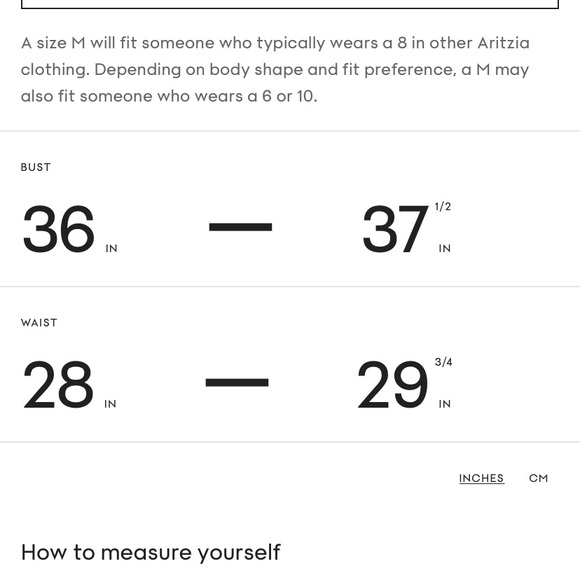Click the IN unit label beside 28
This screenshot has width=580, height=580.
110,404
